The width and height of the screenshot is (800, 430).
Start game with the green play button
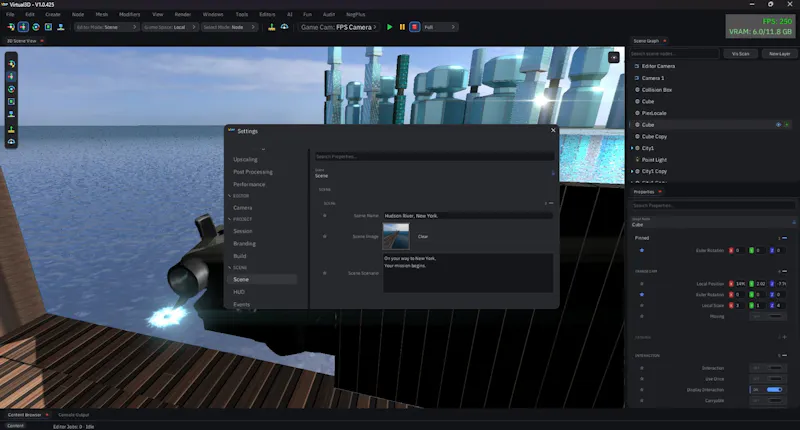(x=390, y=27)
